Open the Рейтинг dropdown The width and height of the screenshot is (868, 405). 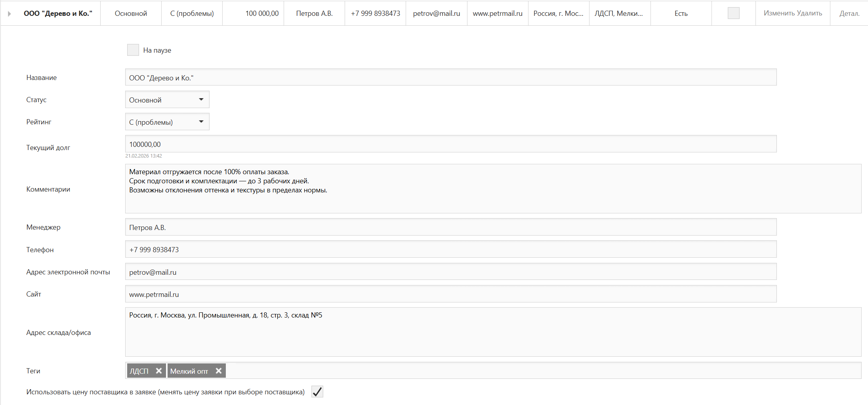pyautogui.click(x=167, y=122)
